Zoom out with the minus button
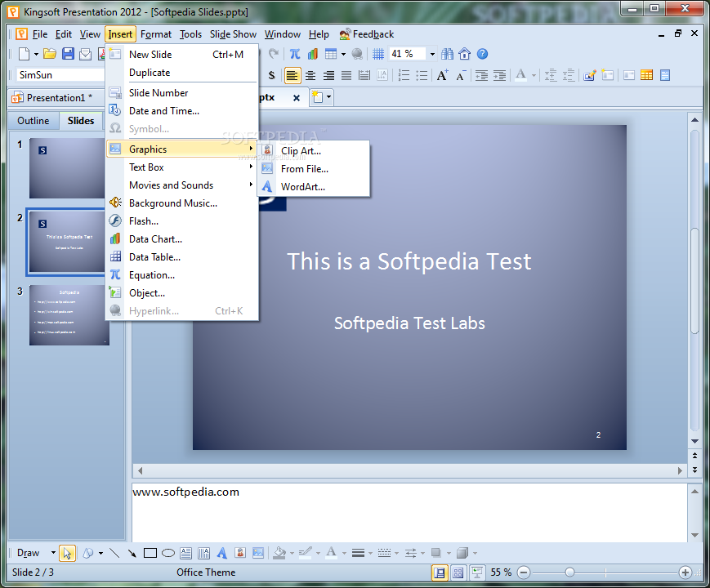The image size is (710, 588). coord(524,573)
